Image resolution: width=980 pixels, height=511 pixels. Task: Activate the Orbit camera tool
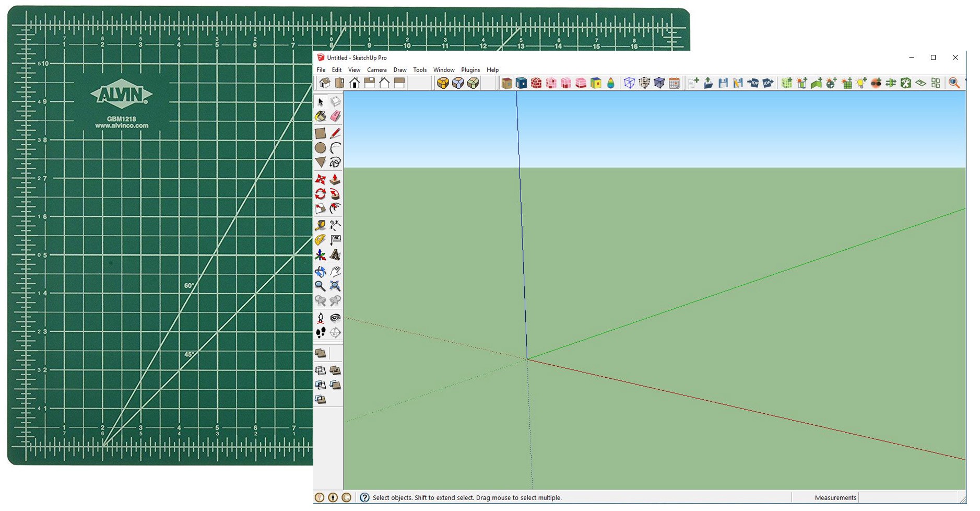coord(321,272)
